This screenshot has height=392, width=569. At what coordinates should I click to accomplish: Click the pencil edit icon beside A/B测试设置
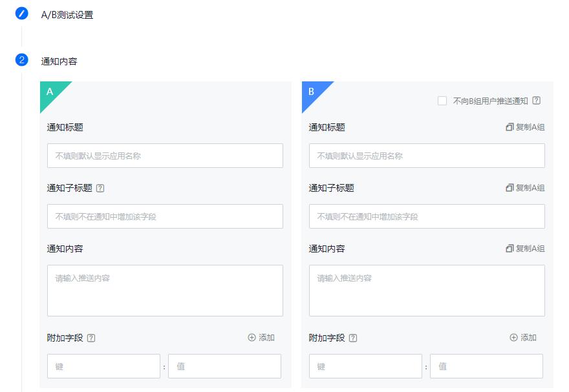click(21, 14)
